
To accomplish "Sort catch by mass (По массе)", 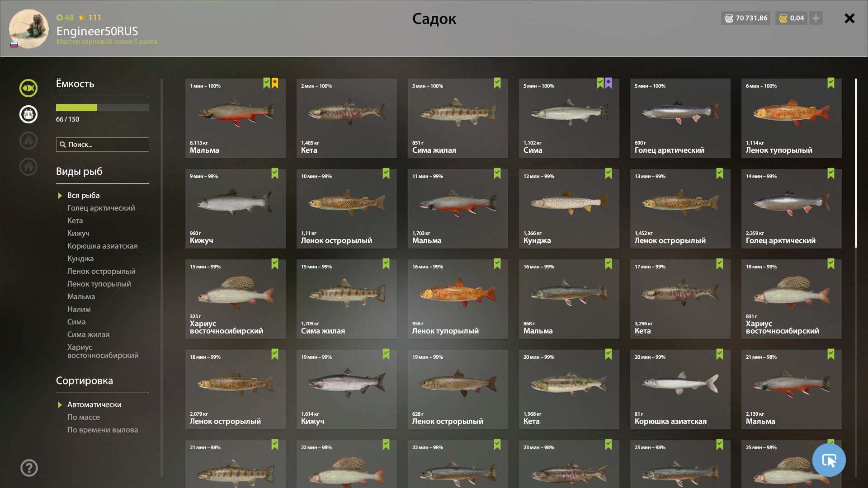I will [x=84, y=417].
